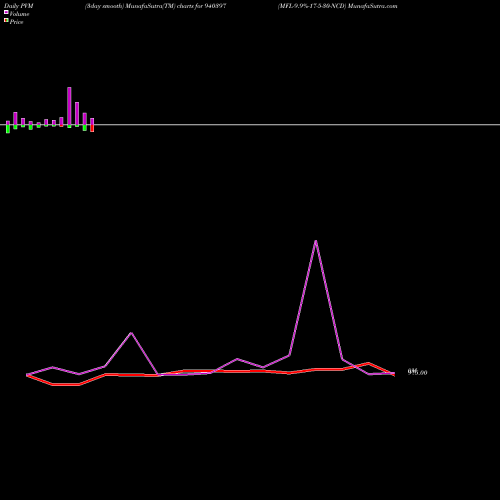Viewport: 500px width, 500px height.
Task: Click the tallest magenta volume bar
Action: [x=69, y=106]
